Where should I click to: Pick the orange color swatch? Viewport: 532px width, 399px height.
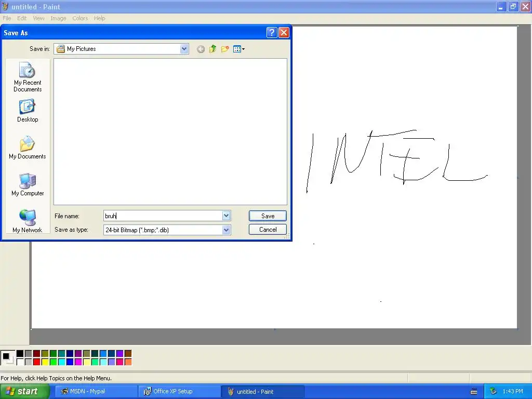pos(128,362)
